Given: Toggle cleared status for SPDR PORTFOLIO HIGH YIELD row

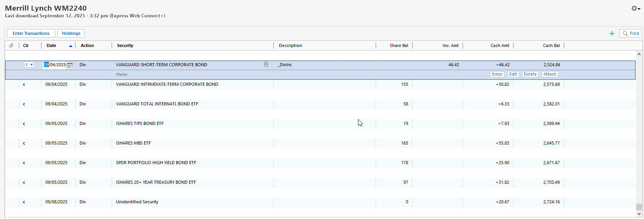Looking at the screenshot, I should [x=24, y=163].
